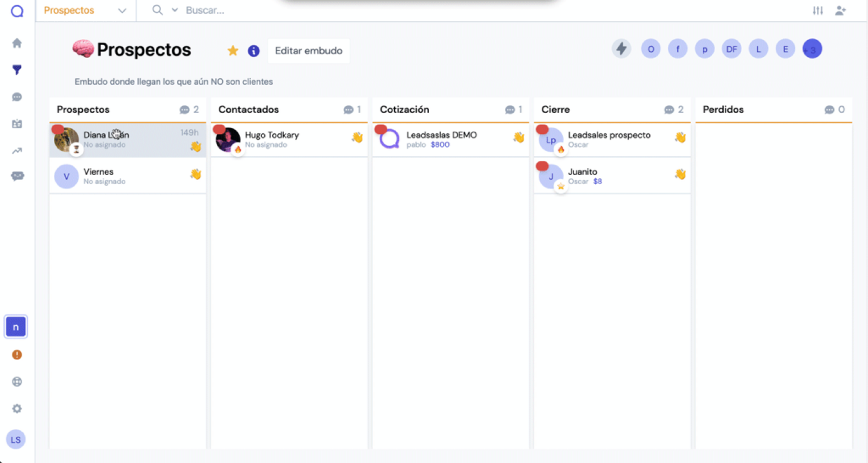Click the blue info icon beside title
Viewport: 868px width, 463px height.
pyautogui.click(x=254, y=51)
